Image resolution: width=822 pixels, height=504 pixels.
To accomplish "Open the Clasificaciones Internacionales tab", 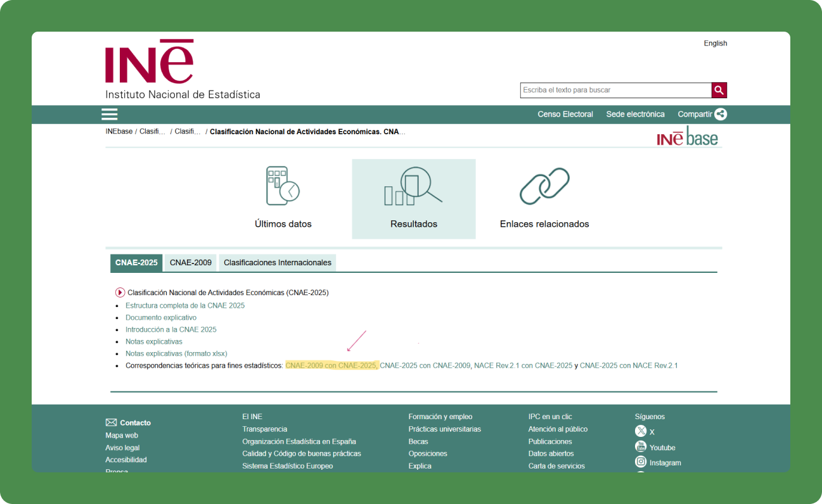I will click(278, 263).
